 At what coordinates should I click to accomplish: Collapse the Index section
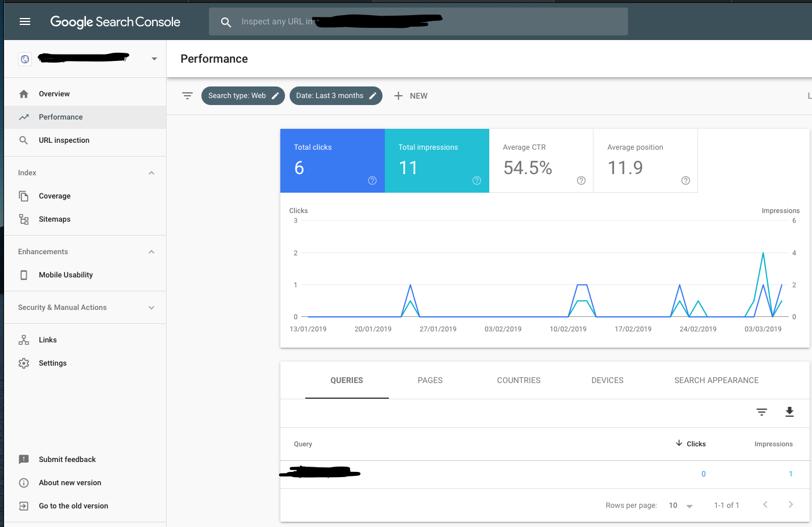tap(151, 173)
